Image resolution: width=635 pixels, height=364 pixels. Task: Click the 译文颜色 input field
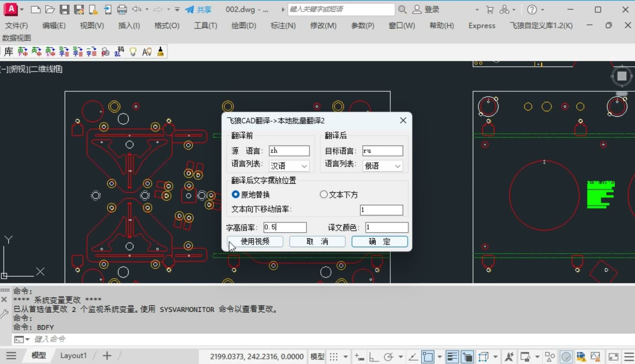[x=387, y=227]
